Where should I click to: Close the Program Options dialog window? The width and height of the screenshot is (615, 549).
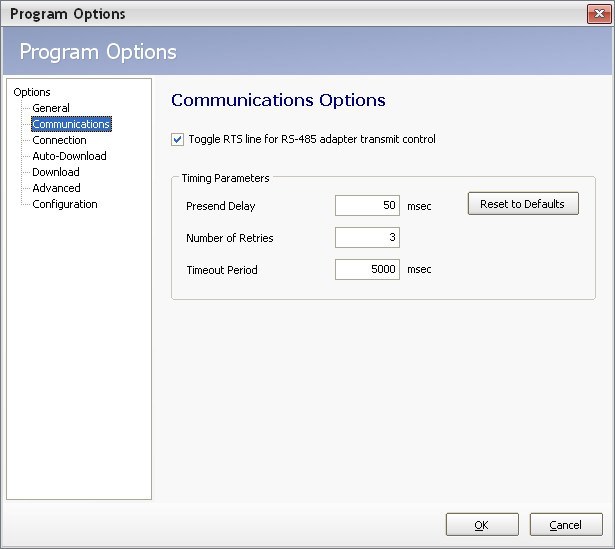click(x=599, y=14)
